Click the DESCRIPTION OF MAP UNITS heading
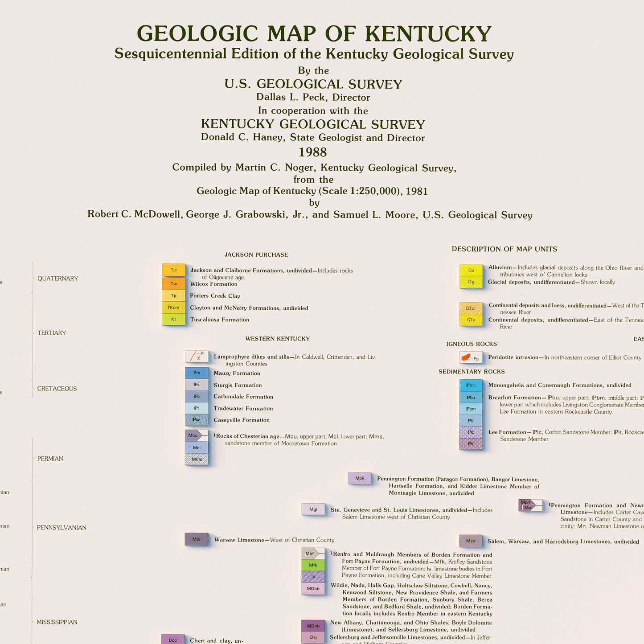644x644 pixels. coord(504,249)
